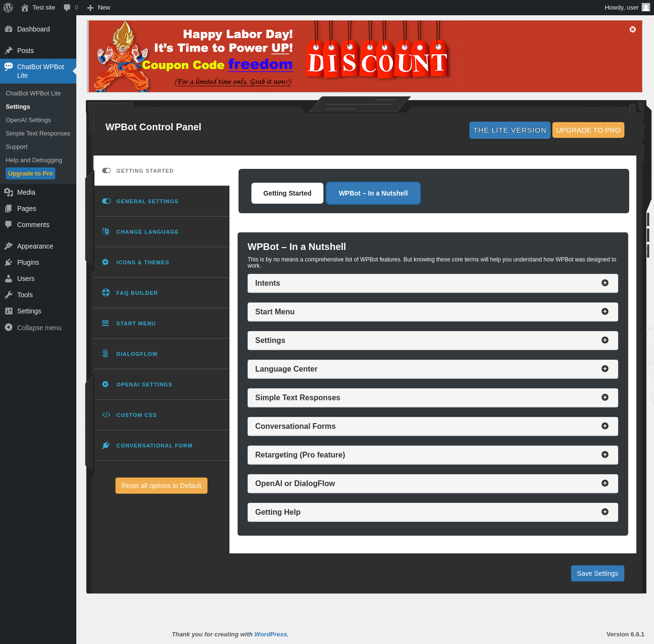This screenshot has width=654, height=644.
Task: Expand the Language Center accordion
Action: click(x=433, y=369)
